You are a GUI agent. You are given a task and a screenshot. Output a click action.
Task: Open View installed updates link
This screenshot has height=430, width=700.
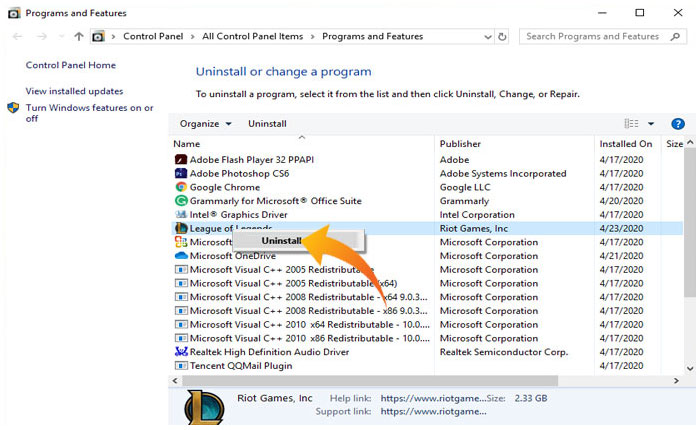tap(74, 91)
